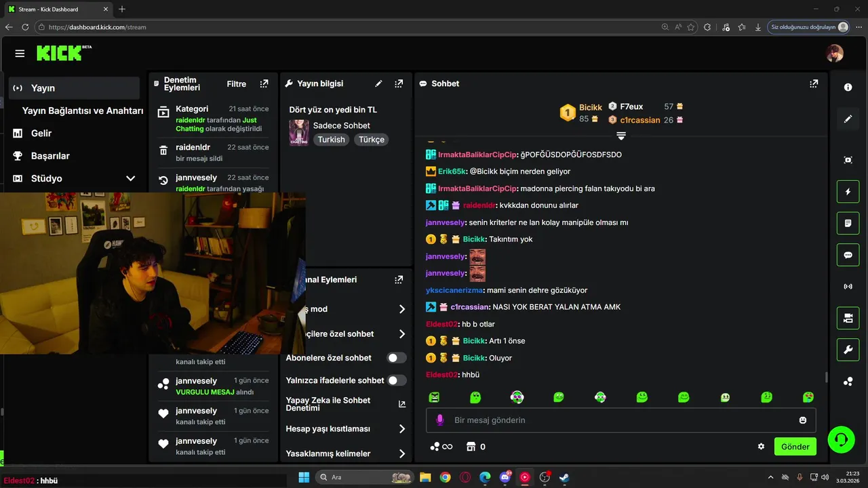Viewport: 868px width, 488px height.
Task: Open the Windows Start menu
Action: tap(304, 477)
